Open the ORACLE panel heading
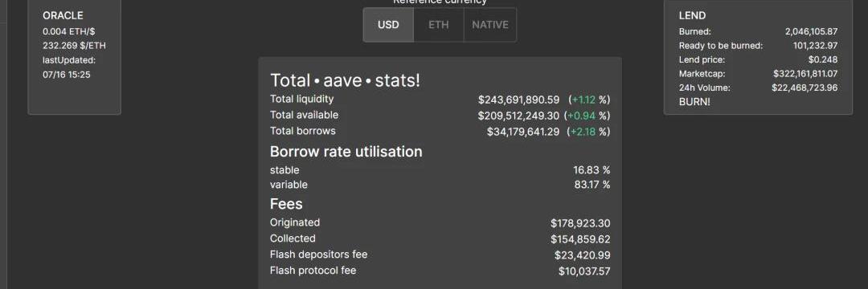Viewport: 868px width, 289px height. pyautogui.click(x=63, y=15)
